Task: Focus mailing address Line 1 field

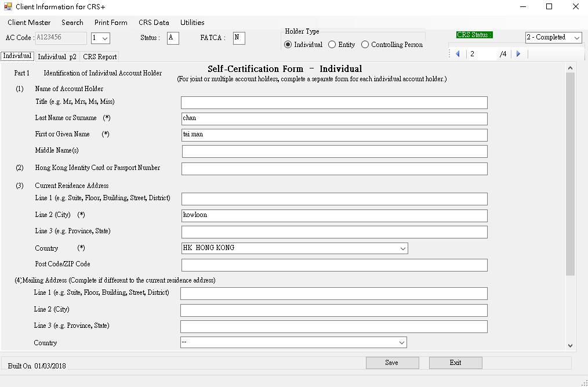Action: [334, 293]
